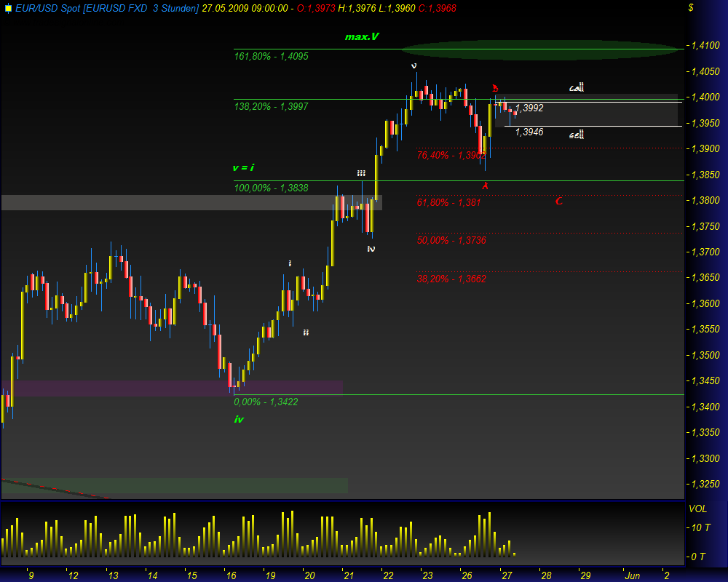The width and height of the screenshot is (728, 582).
Task: Click date 13 on the time axis
Action: (114, 575)
